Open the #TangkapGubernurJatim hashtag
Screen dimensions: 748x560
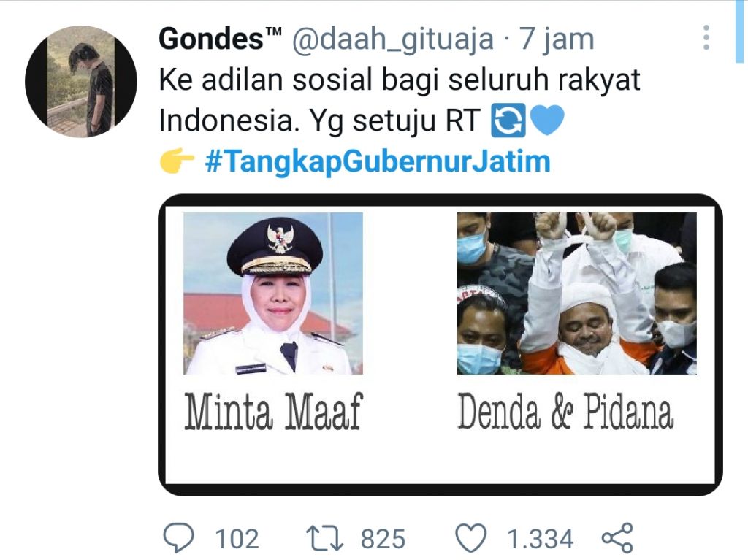point(378,161)
